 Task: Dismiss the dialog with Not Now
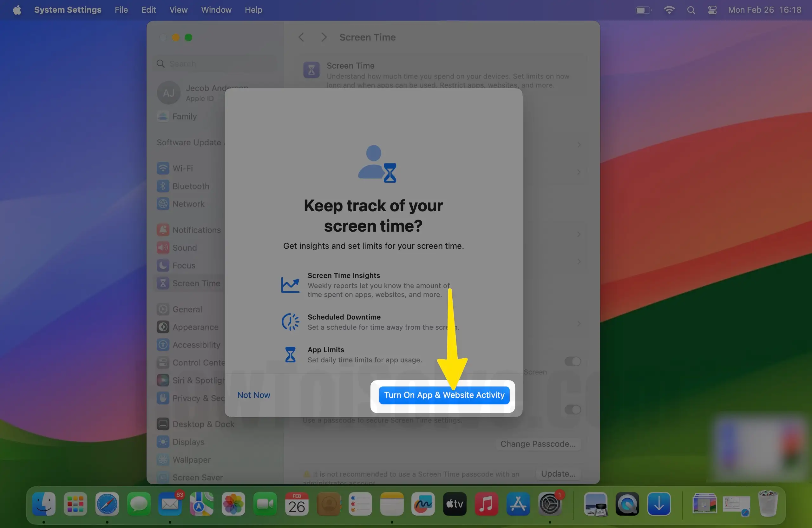253,395
